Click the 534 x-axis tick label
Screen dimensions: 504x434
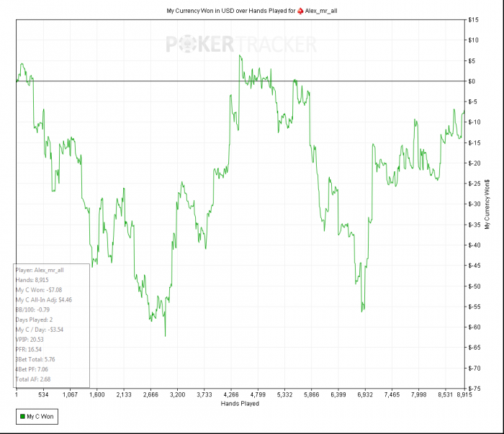click(x=43, y=394)
